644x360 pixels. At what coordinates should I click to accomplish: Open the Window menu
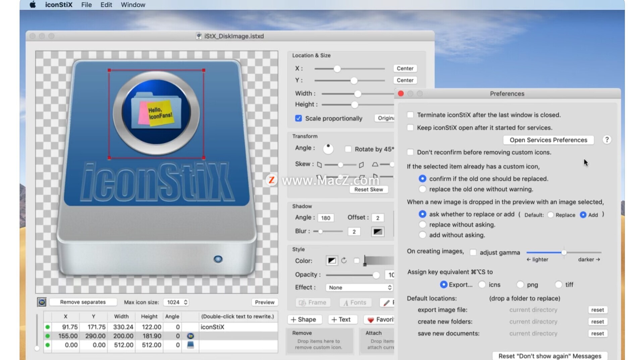click(x=133, y=5)
